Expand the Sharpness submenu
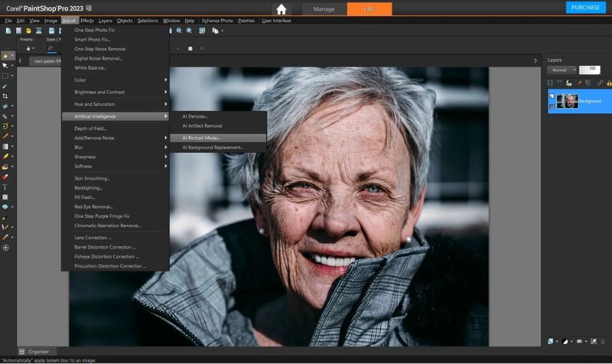 (115, 157)
